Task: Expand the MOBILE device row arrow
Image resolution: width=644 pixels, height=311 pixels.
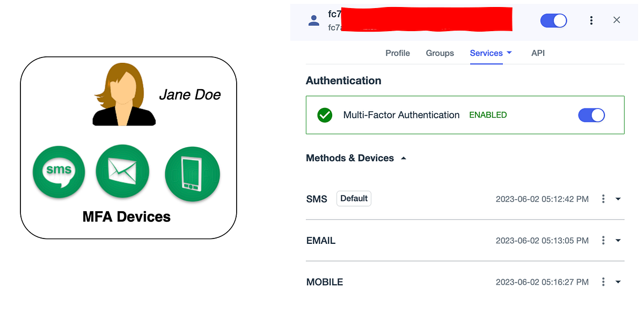Action: [618, 281]
